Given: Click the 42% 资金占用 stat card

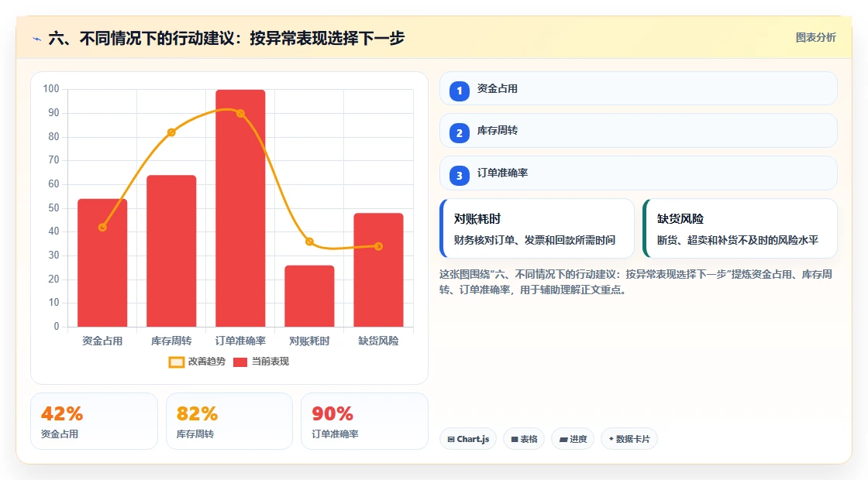Looking at the screenshot, I should coord(94,421).
